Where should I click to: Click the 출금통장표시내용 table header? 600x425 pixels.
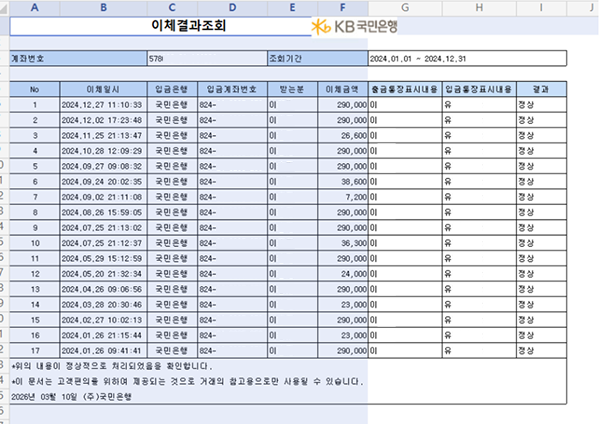coord(405,89)
